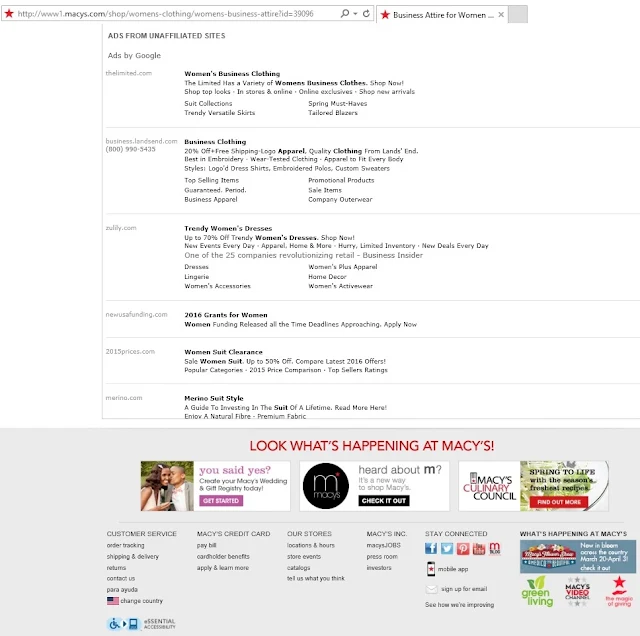640x636 pixels.
Task: Click the red star site icon in address bar
Action: pos(9,13)
